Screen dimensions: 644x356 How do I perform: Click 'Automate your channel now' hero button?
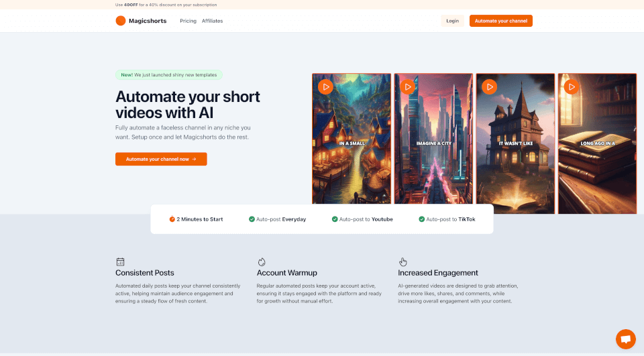click(x=161, y=159)
